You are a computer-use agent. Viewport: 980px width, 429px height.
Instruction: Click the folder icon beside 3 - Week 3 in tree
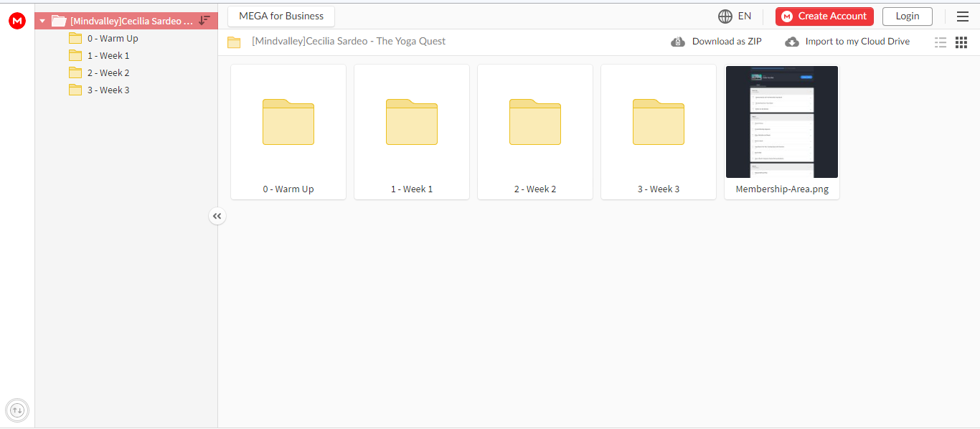(75, 90)
